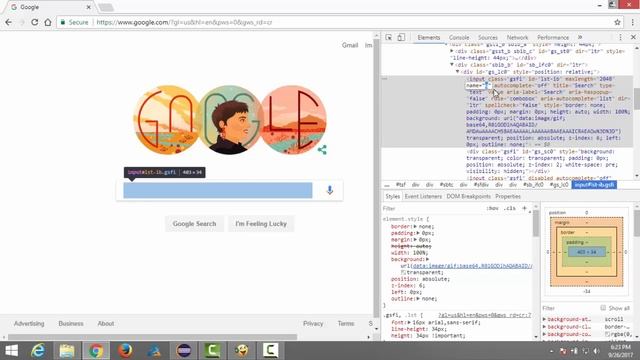Share the Google doodle
The width and height of the screenshot is (640, 360).
(x=322, y=150)
